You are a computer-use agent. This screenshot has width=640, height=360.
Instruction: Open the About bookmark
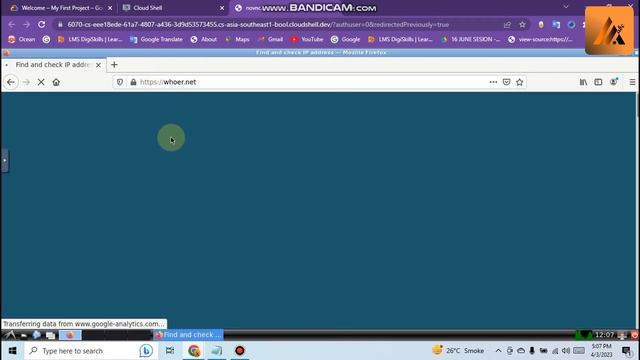point(204,39)
